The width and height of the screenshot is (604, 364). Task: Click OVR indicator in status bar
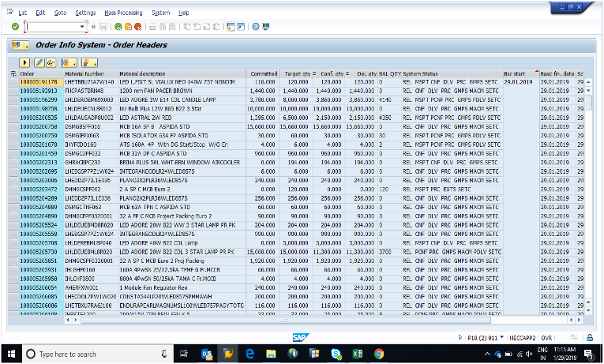(546, 338)
